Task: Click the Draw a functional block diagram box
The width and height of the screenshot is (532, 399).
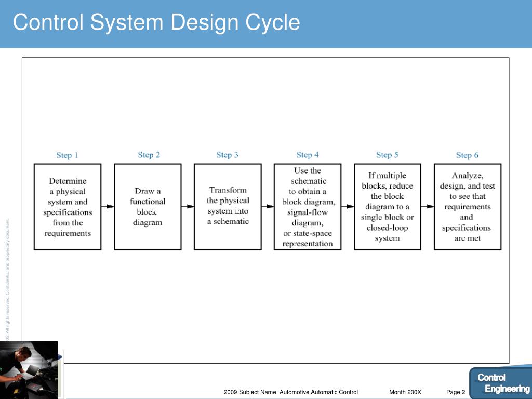Action: point(148,207)
